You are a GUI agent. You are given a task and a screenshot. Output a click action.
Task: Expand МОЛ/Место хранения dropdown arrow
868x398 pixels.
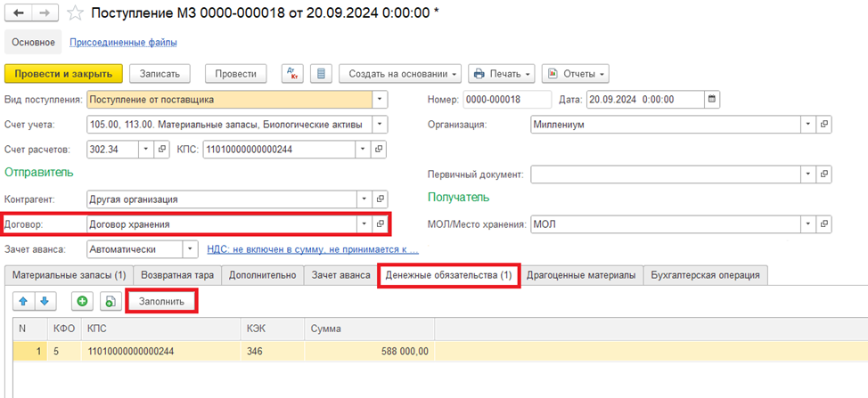pos(807,224)
